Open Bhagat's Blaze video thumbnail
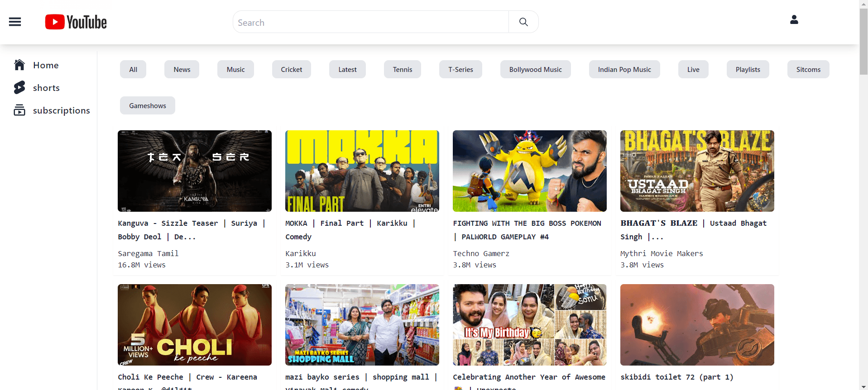Viewport: 868px width, 390px height. 697,171
